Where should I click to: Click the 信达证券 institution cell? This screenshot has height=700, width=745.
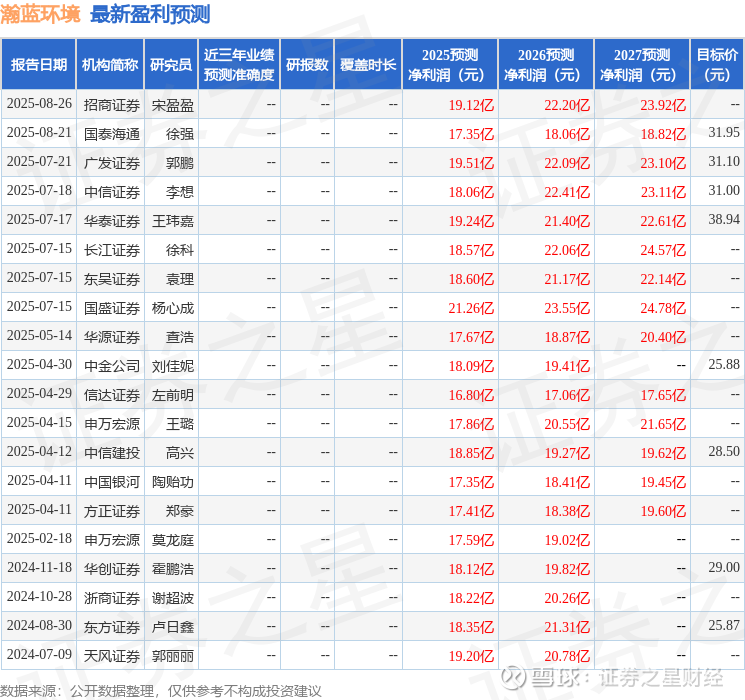112,394
